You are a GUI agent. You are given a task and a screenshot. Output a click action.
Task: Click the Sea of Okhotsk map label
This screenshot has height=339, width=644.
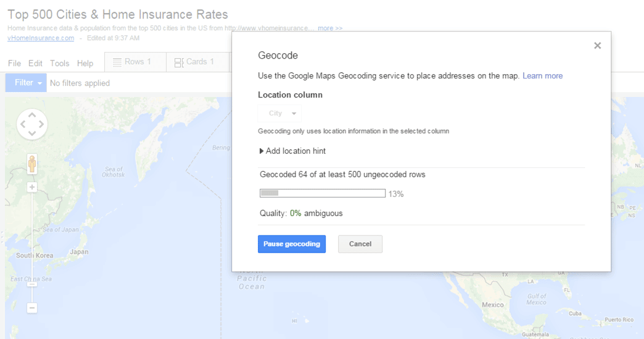click(x=114, y=172)
